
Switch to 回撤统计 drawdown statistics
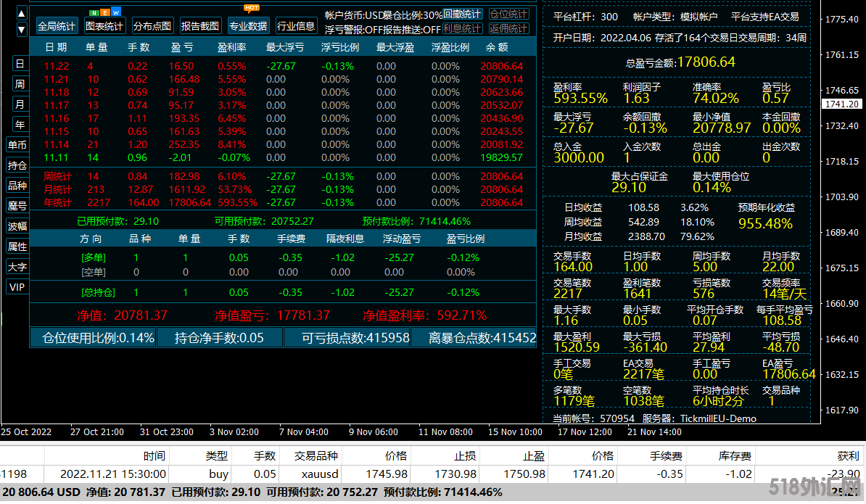click(462, 15)
